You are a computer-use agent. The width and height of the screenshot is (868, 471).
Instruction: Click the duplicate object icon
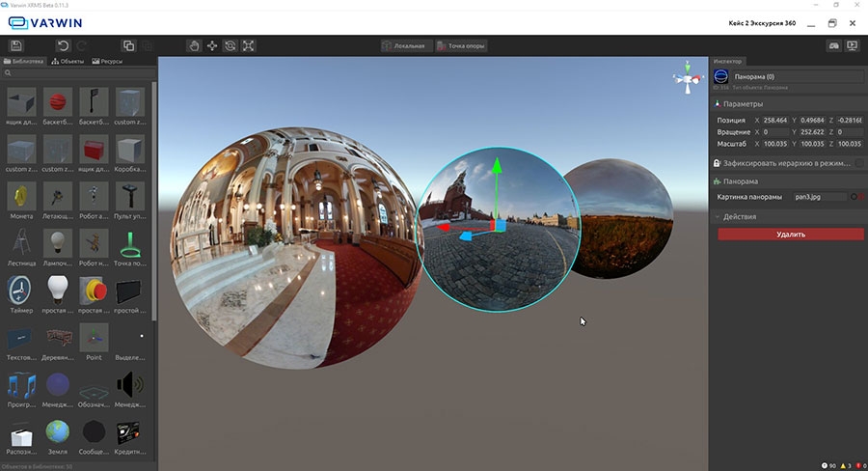pyautogui.click(x=128, y=45)
